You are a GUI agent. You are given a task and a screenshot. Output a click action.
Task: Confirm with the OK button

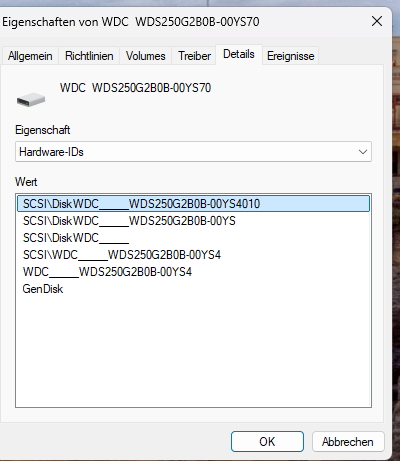tap(267, 442)
